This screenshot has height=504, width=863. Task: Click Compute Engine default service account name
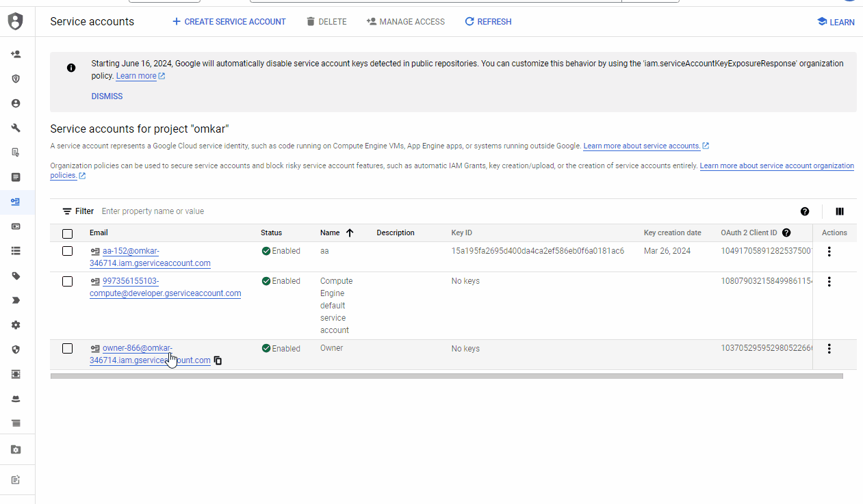(x=336, y=306)
